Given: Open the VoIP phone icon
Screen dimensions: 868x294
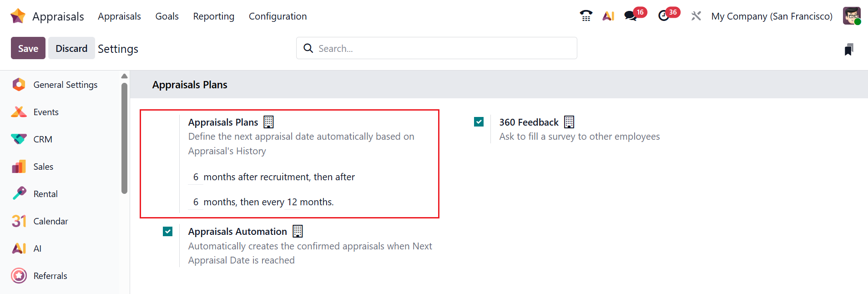Looking at the screenshot, I should tap(586, 16).
